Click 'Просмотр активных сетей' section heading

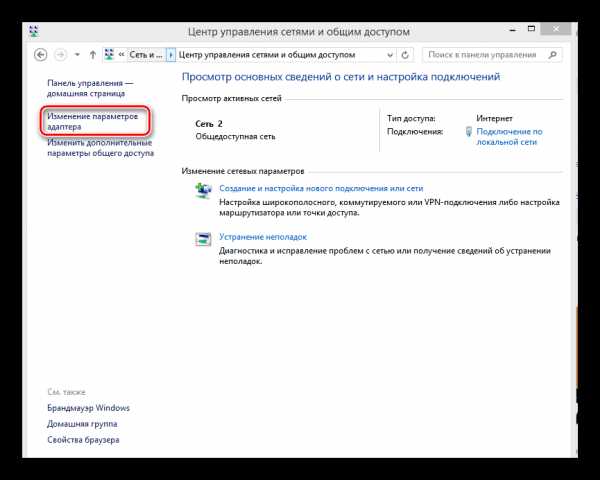(x=232, y=98)
